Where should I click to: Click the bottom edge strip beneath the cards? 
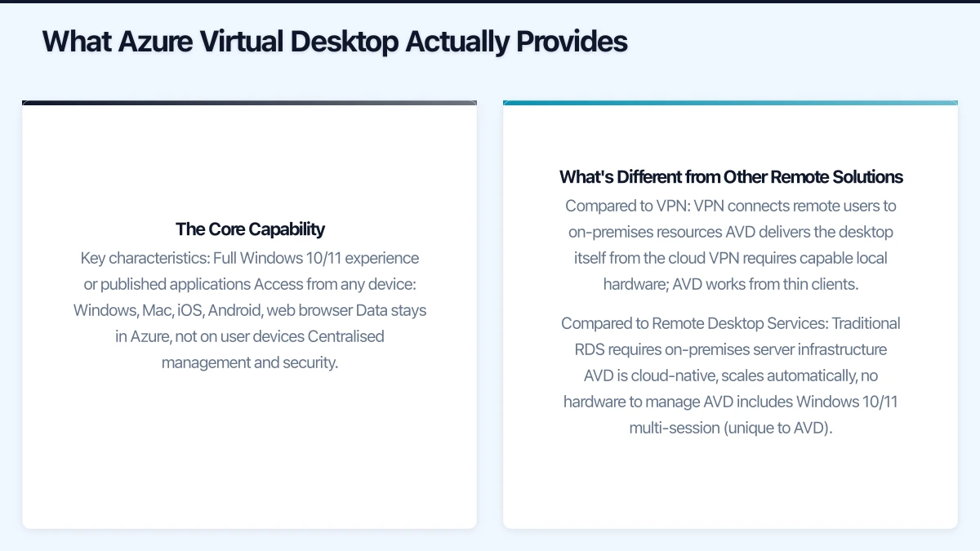coord(490,540)
